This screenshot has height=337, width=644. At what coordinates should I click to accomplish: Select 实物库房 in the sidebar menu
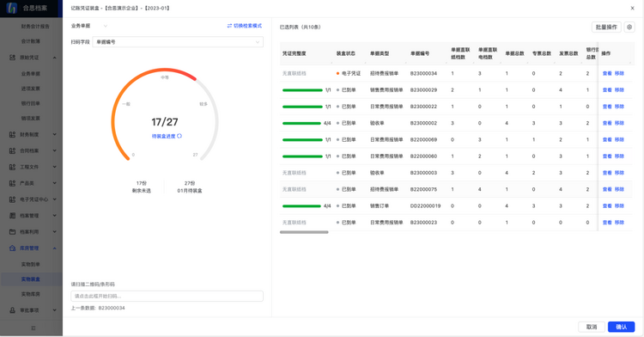click(x=31, y=294)
